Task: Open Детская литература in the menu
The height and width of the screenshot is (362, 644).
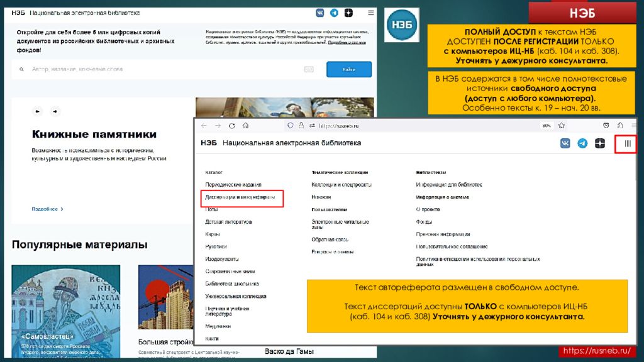Action: click(x=228, y=222)
